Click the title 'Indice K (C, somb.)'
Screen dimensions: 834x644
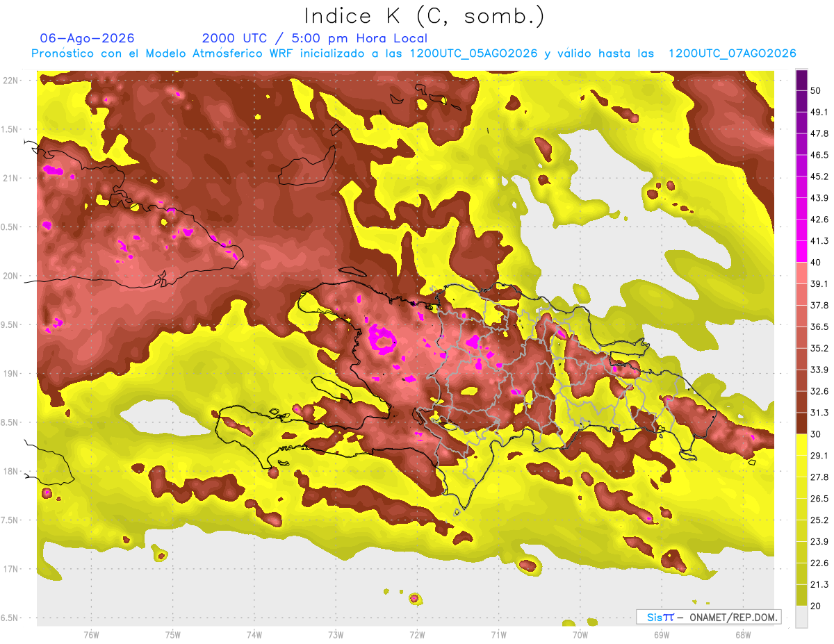click(425, 17)
